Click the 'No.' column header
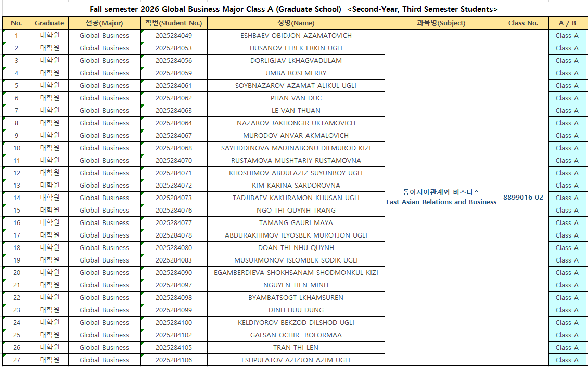588x367 pixels. [x=17, y=23]
